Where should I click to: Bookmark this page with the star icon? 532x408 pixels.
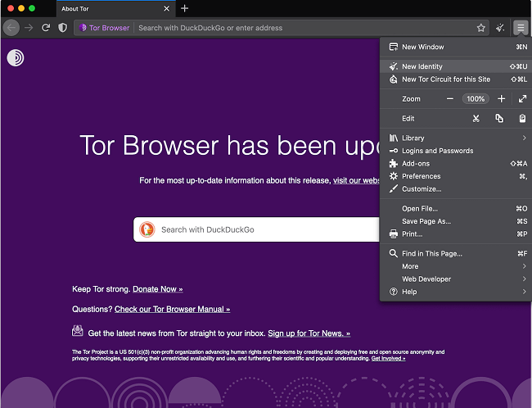[480, 28]
